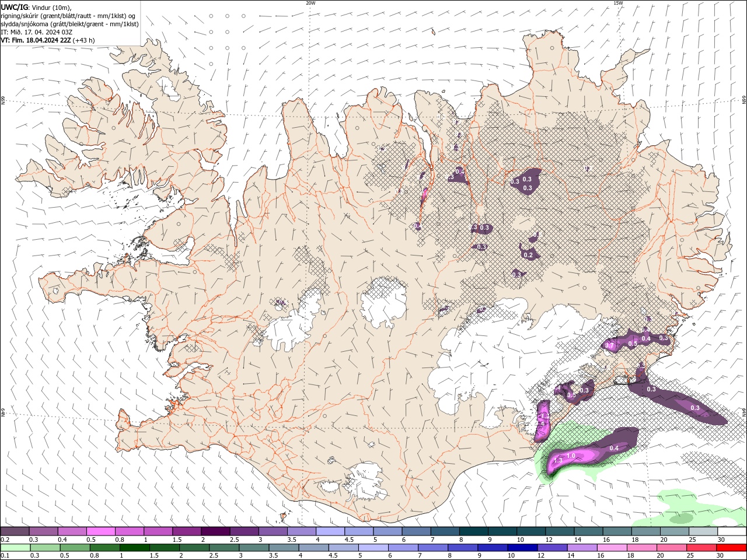Click the pale green 0.1 swatch, lower legend row
This screenshot has width=747, height=560.
[x=16, y=548]
